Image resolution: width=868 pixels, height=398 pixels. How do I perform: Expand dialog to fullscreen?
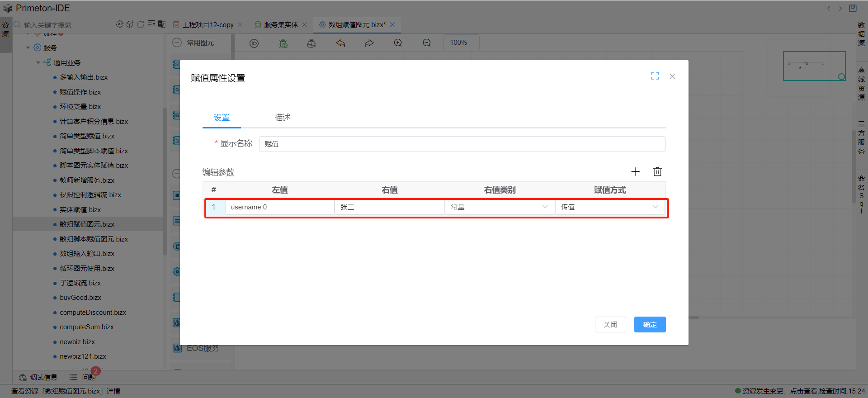[x=655, y=76]
